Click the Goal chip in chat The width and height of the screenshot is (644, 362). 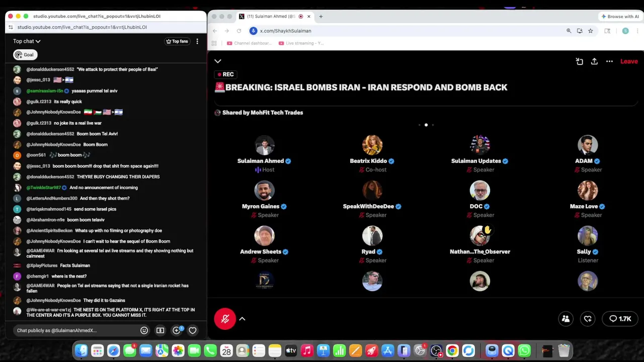pyautogui.click(x=25, y=55)
